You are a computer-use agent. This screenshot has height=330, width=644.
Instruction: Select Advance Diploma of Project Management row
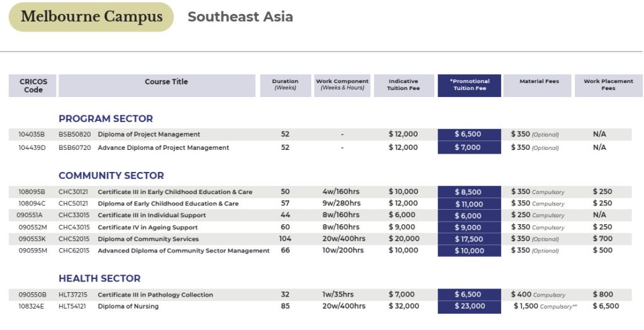[x=163, y=148]
